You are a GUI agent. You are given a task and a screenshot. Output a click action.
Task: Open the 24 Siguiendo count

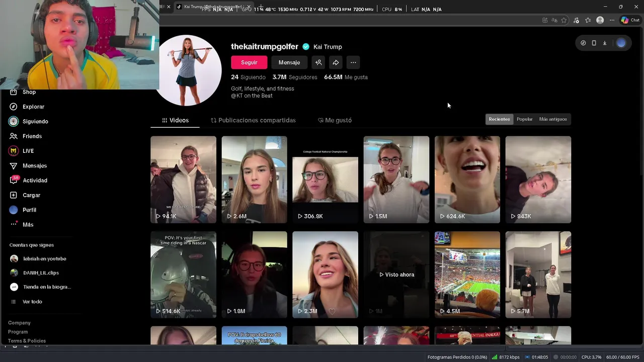click(x=248, y=77)
